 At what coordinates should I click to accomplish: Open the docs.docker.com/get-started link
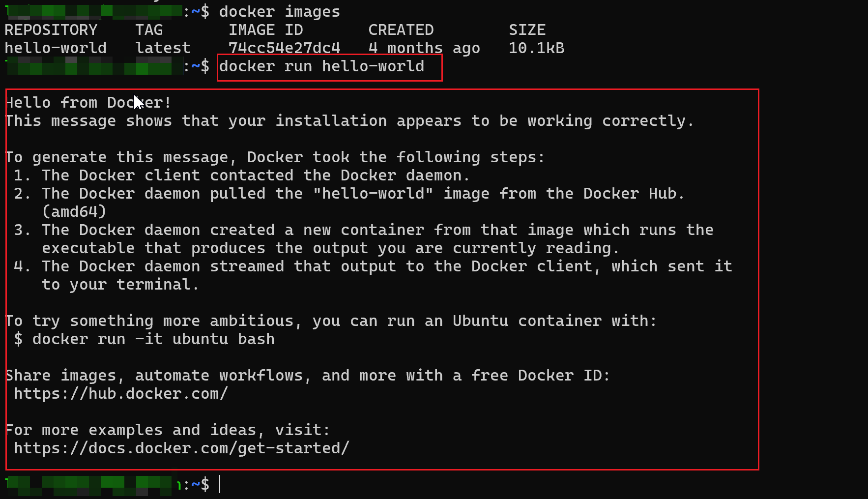[x=181, y=448]
